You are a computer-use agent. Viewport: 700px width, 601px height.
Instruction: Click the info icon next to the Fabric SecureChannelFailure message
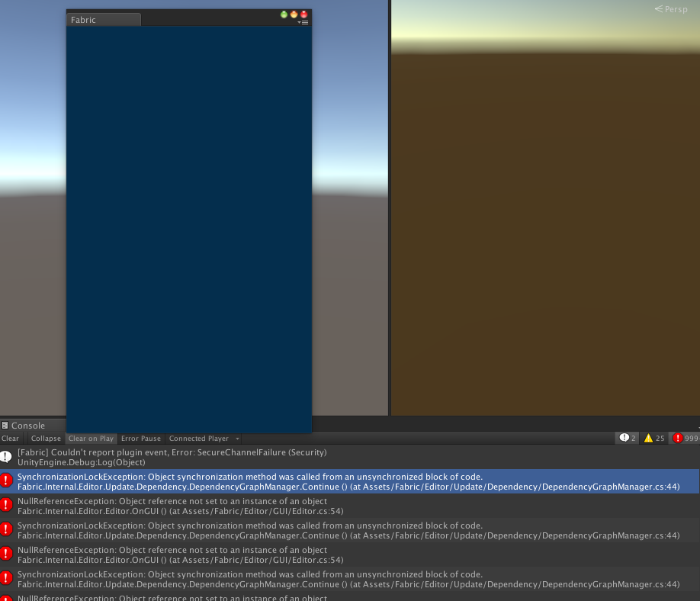tap(7, 457)
